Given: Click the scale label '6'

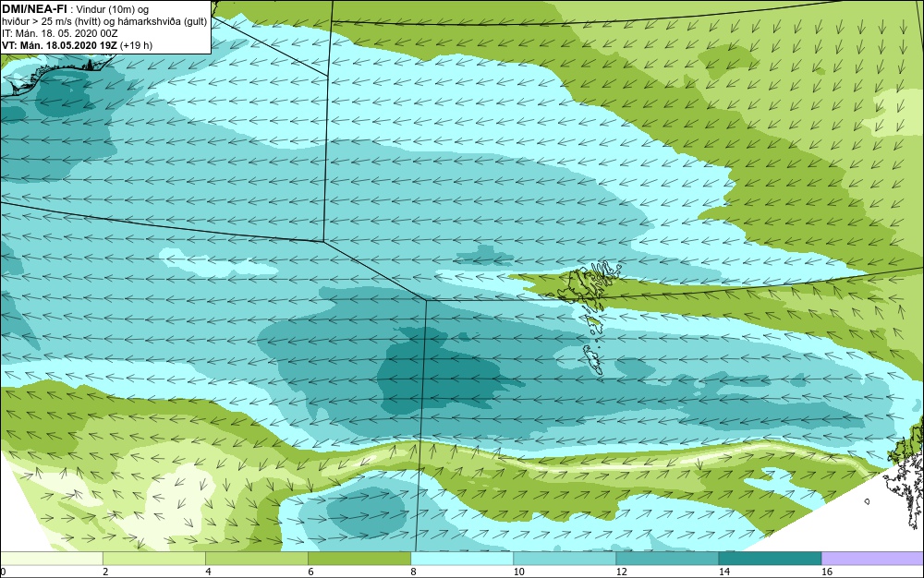Looking at the screenshot, I should click(x=310, y=572).
